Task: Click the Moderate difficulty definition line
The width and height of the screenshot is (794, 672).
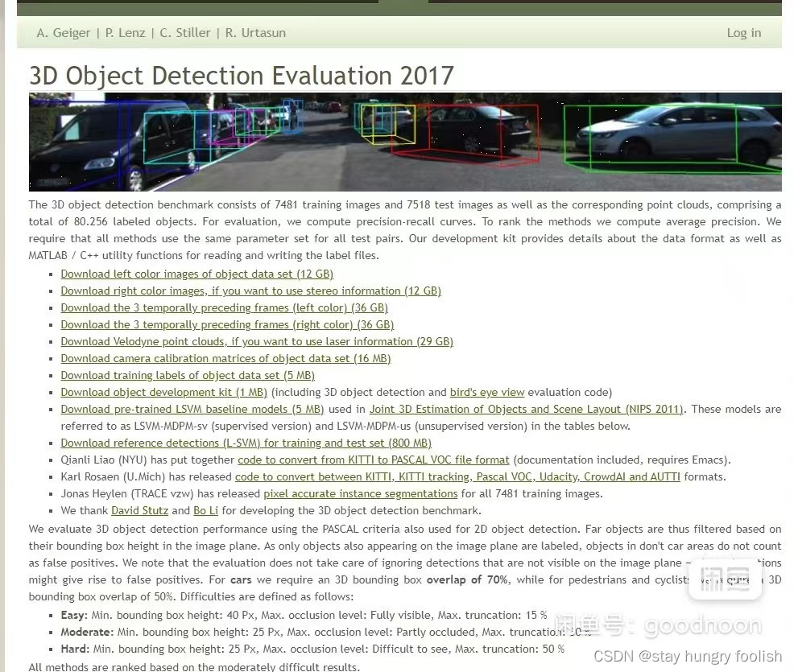Action: (325, 632)
